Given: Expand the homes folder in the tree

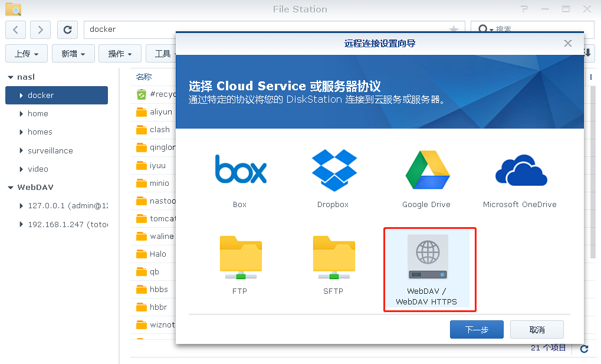Looking at the screenshot, I should coord(21,132).
